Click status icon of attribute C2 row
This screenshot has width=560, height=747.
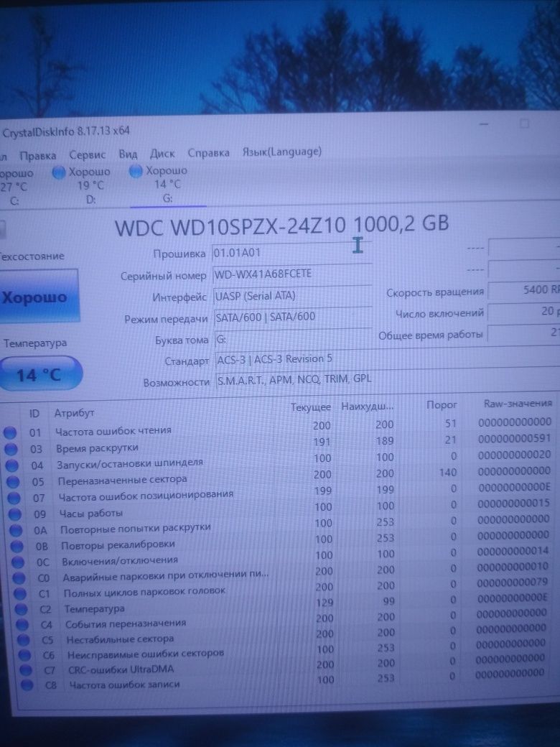22,609
